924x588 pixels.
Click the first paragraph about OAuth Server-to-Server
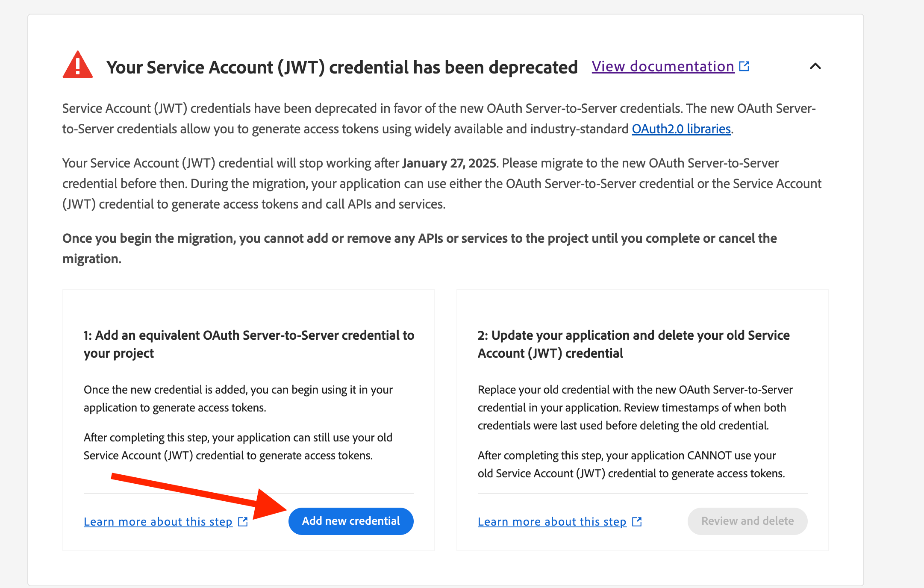(x=439, y=119)
